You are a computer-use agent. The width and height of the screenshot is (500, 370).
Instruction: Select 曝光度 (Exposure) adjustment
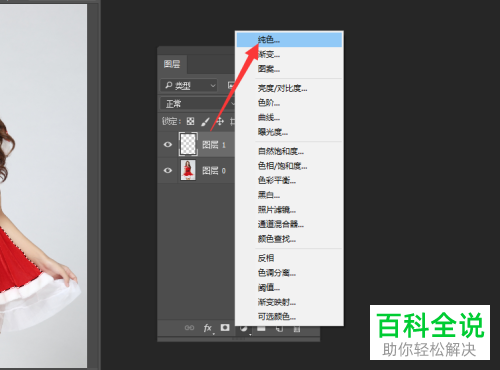tap(289, 132)
